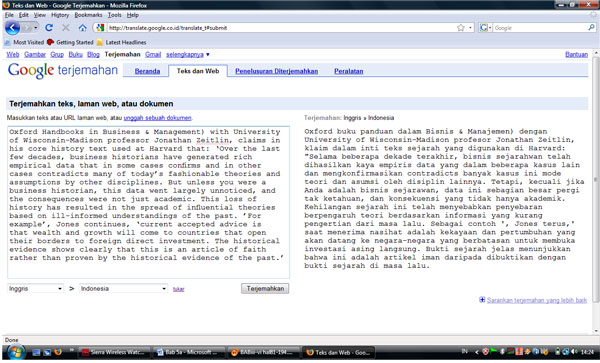This screenshot has height=363, width=600.
Task: Select the Teks dan Web tab
Action: [198, 71]
